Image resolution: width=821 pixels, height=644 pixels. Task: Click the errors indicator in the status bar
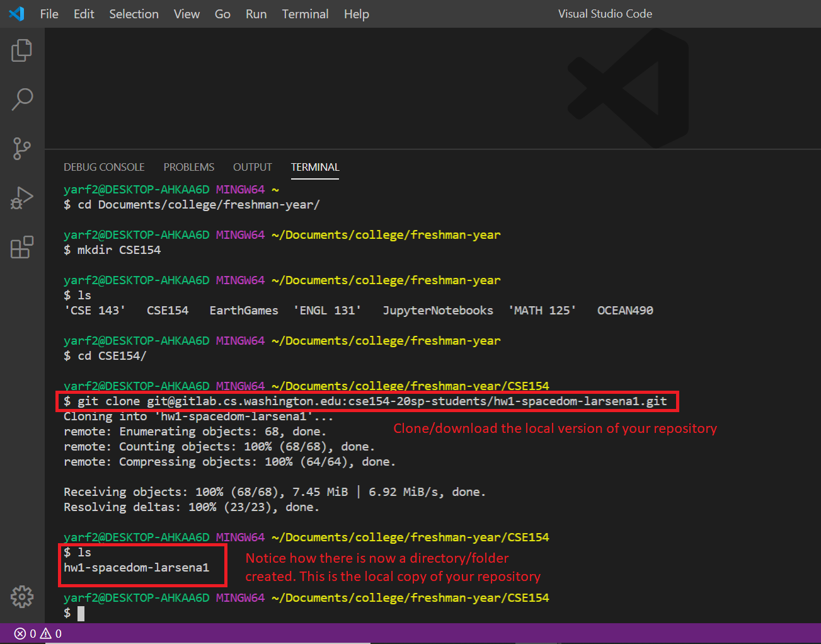coord(24,633)
